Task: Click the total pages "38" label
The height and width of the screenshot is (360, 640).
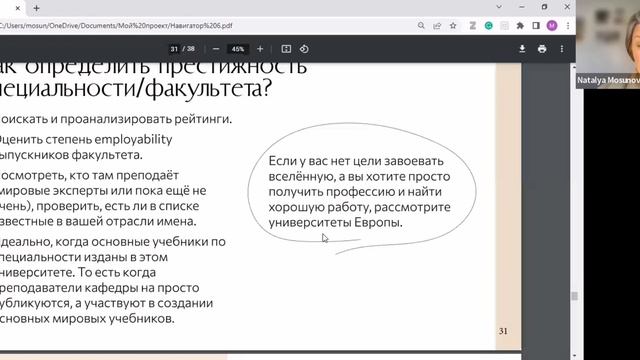Action: coord(191,49)
